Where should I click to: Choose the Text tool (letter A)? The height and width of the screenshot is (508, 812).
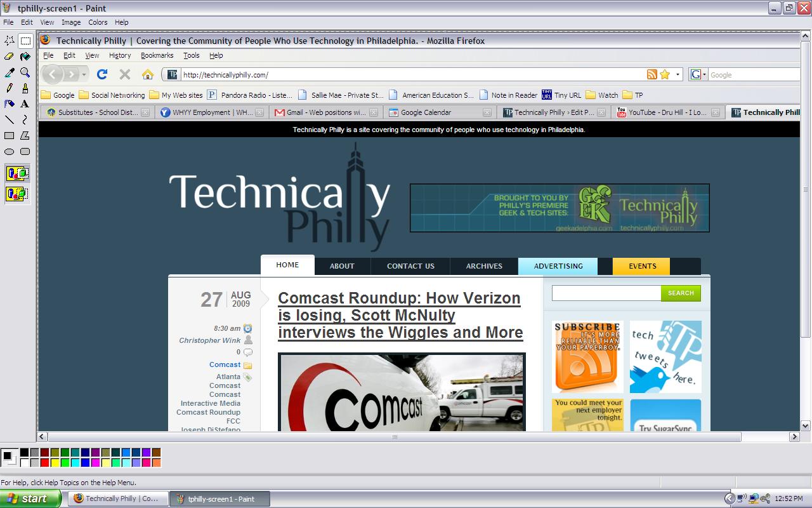(x=25, y=104)
